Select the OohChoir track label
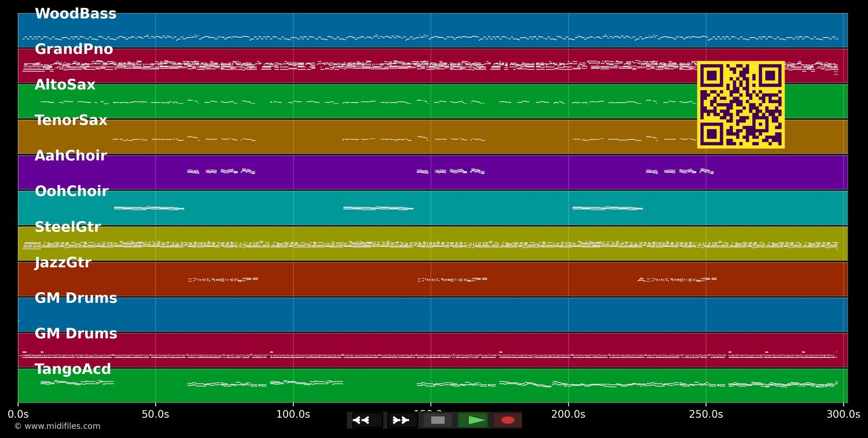Screen dimensions: 868x438 click(x=71, y=192)
